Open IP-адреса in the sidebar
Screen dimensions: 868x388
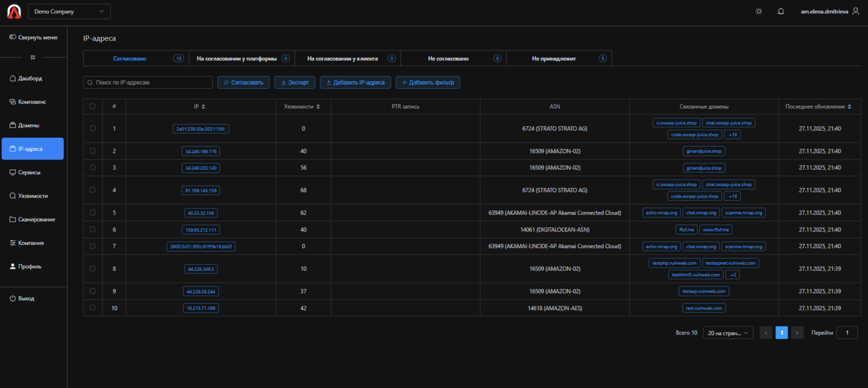(x=33, y=149)
